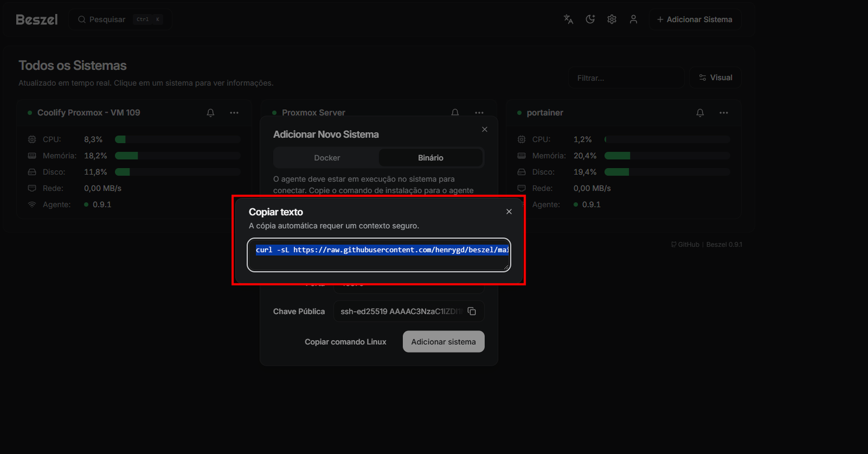This screenshot has width=868, height=454.
Task: Open three-dot menu for Coolify Proxmox
Action: [x=234, y=113]
